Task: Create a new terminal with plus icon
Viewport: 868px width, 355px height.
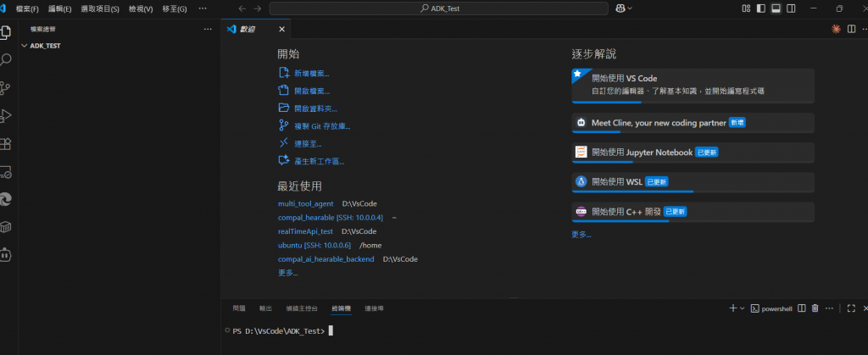Action: [733, 308]
